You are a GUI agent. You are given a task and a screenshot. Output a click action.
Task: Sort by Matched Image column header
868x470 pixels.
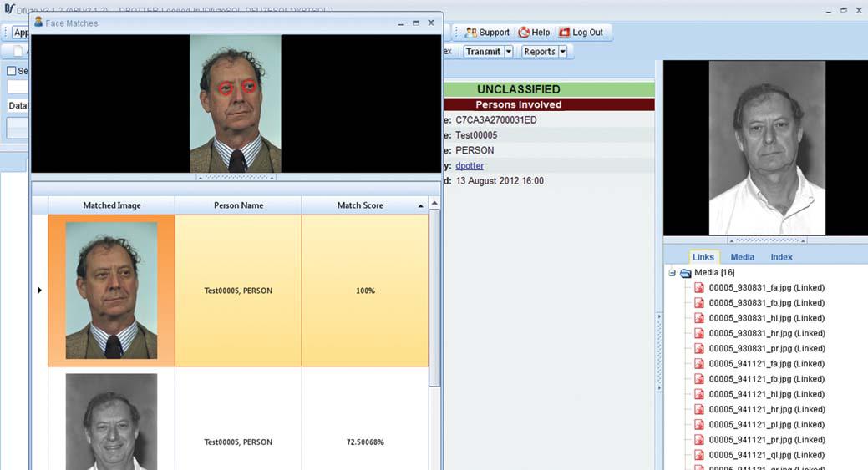point(111,205)
